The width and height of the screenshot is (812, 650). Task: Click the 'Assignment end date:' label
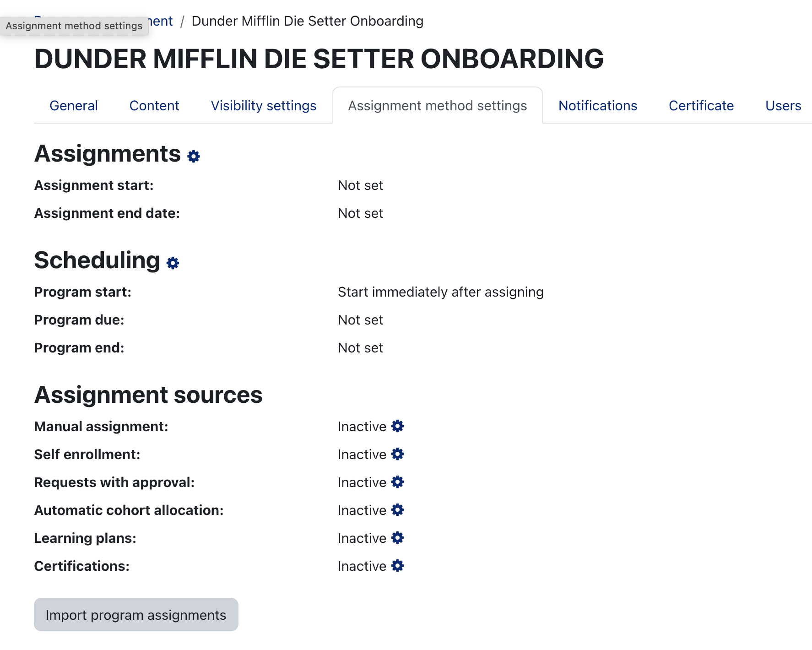(107, 213)
